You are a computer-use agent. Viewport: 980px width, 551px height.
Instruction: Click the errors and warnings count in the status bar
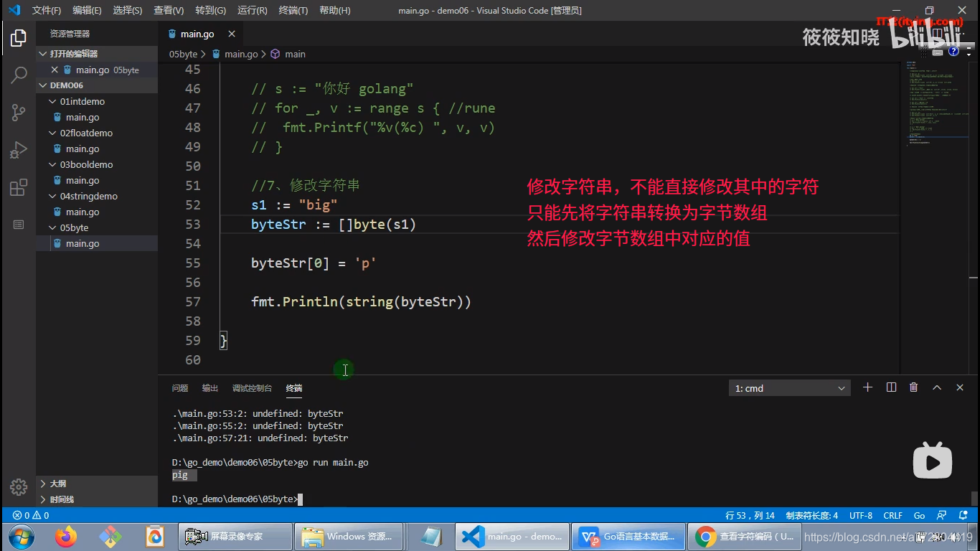31,515
